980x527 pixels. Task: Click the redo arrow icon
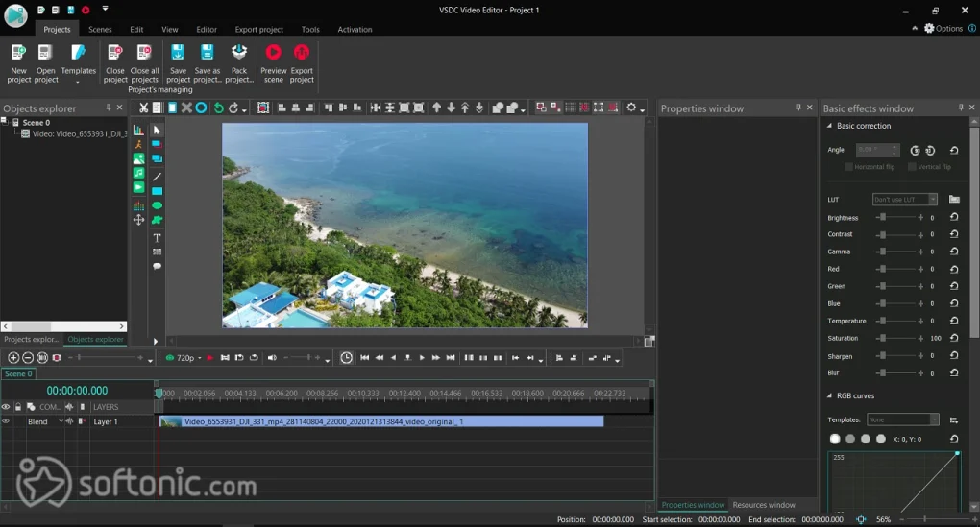pyautogui.click(x=233, y=108)
